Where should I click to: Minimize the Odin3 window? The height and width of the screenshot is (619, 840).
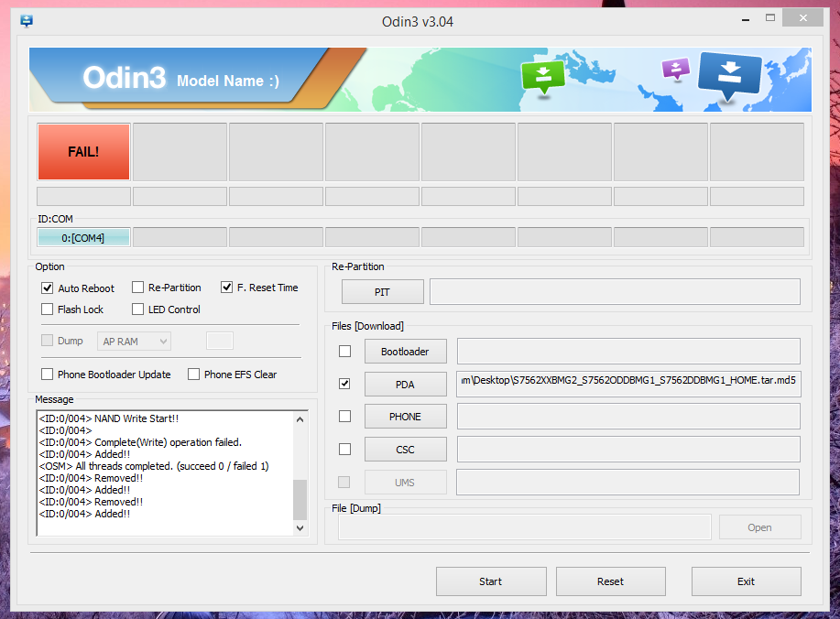tap(746, 18)
